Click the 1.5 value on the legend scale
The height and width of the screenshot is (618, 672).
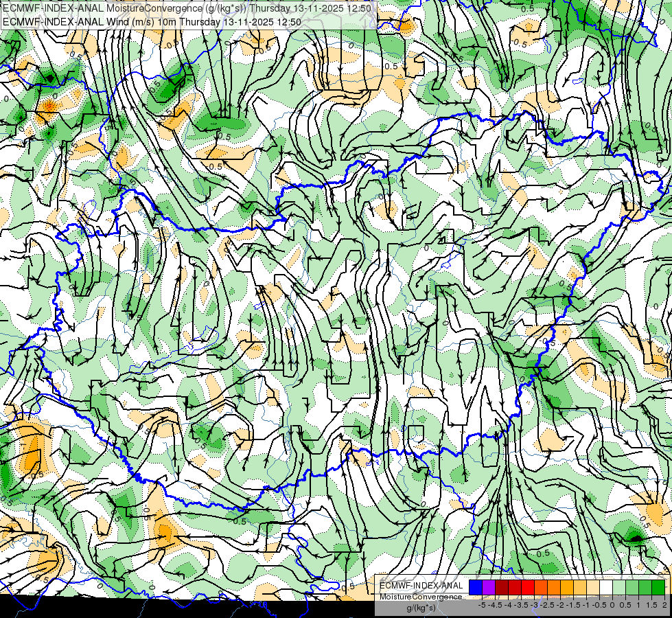(652, 605)
